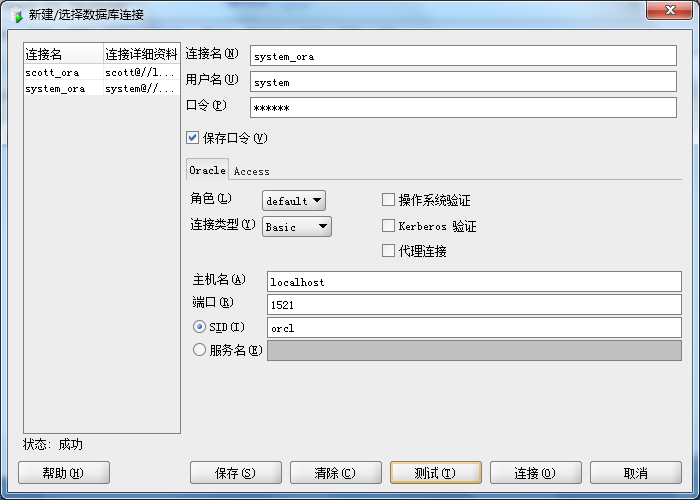The width and height of the screenshot is (700, 500).
Task: Select the SID radio button
Action: pos(199,327)
